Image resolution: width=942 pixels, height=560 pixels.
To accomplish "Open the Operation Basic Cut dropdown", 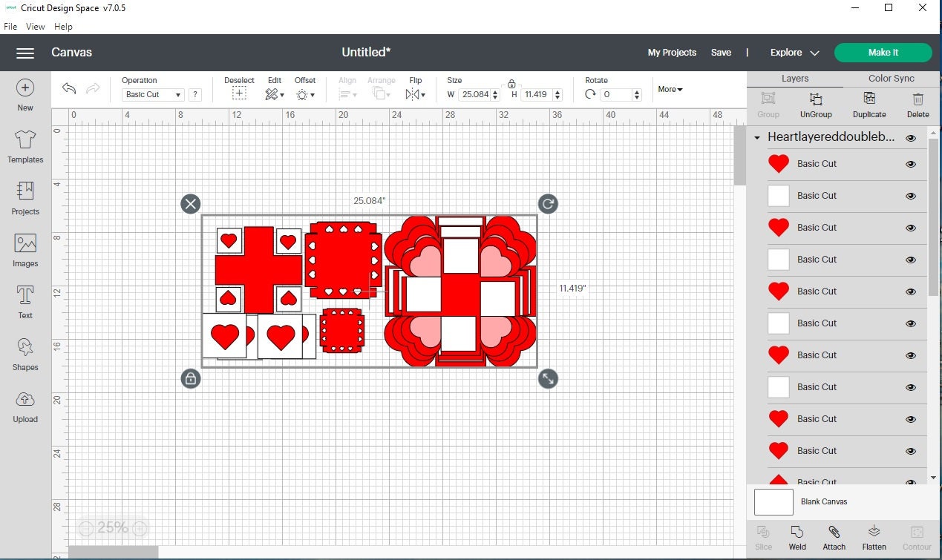I will coord(153,95).
